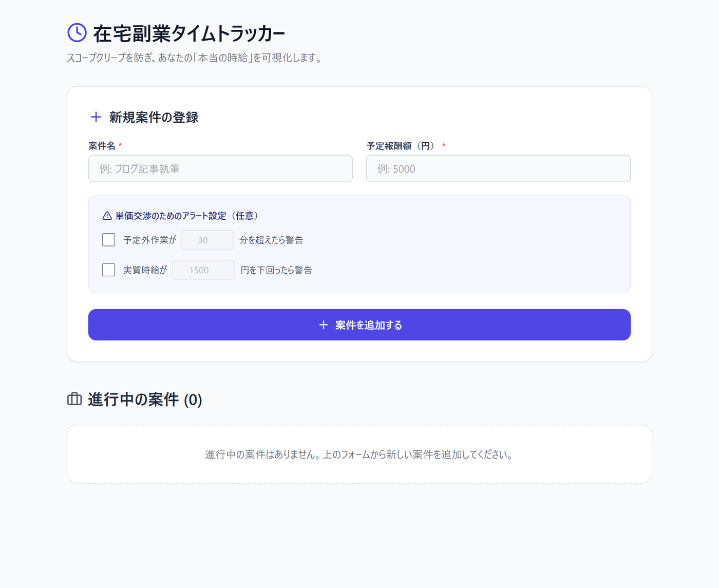
Task: Focus the 案件名 input field
Action: [220, 168]
